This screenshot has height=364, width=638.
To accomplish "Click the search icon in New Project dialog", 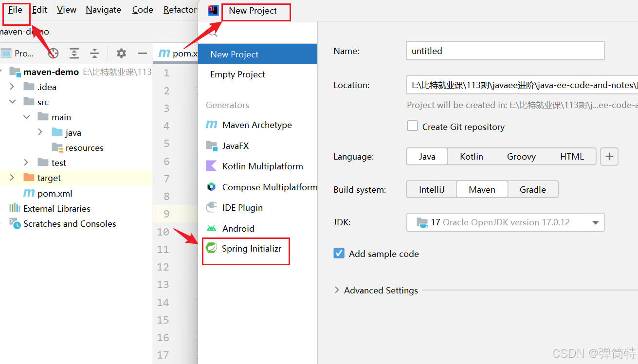I will pos(213,33).
